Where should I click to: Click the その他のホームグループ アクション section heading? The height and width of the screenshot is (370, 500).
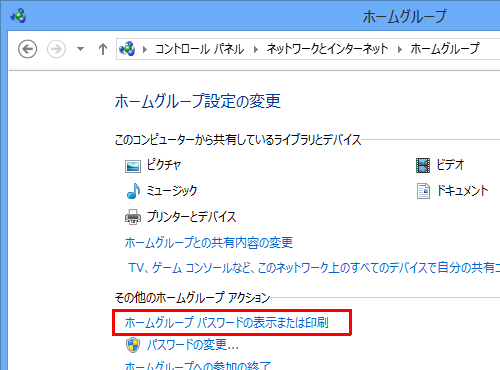192,297
